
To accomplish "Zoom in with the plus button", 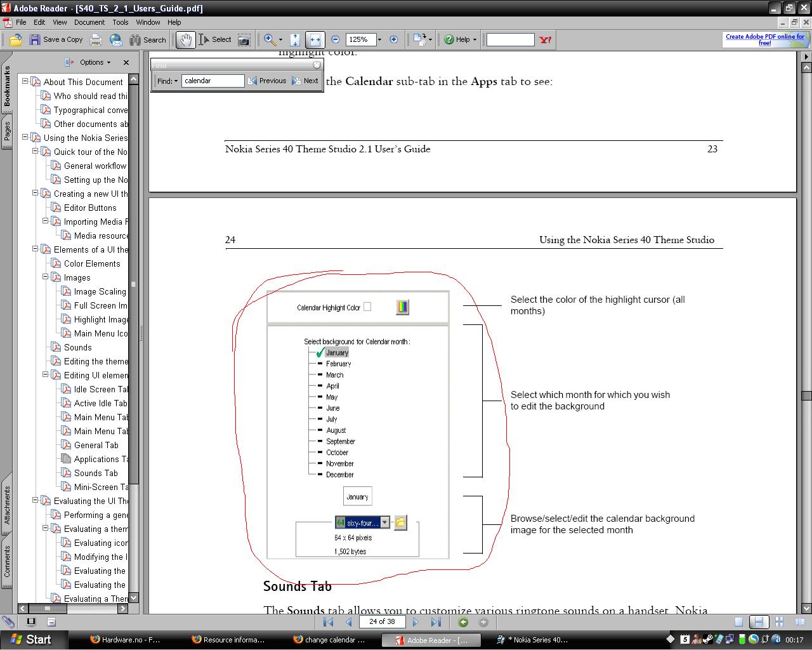I will (393, 39).
